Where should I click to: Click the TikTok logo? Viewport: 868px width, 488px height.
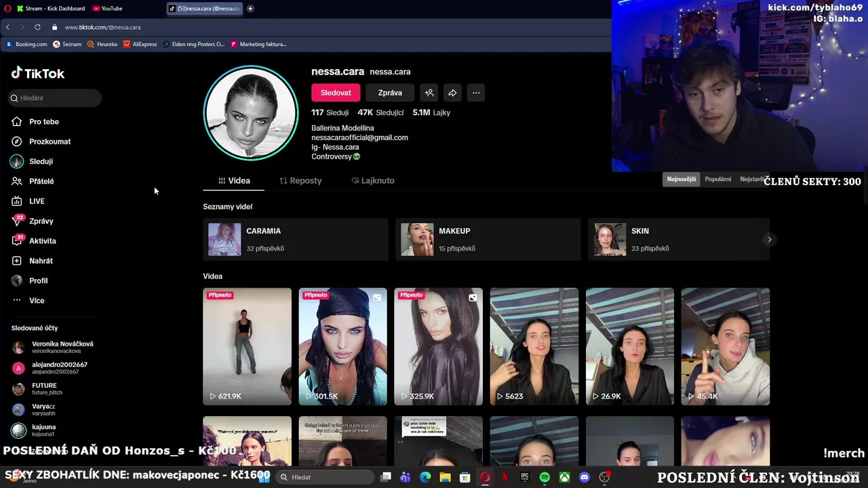coord(38,73)
